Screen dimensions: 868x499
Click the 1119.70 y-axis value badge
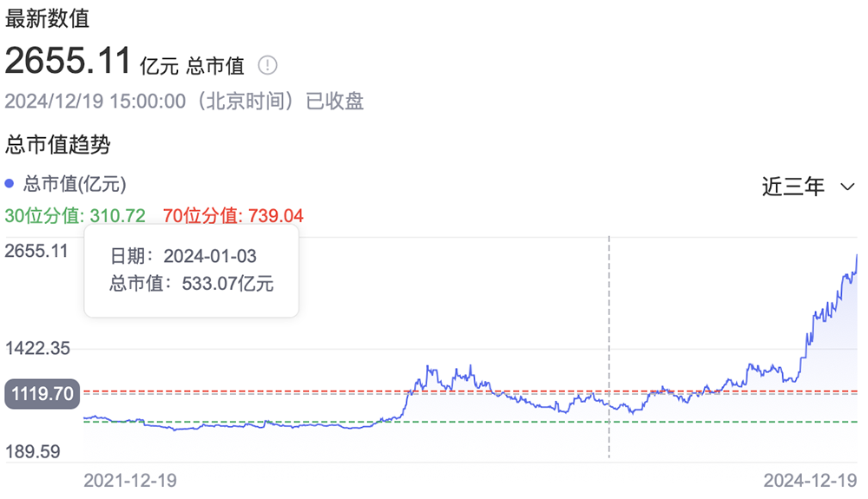pyautogui.click(x=41, y=394)
